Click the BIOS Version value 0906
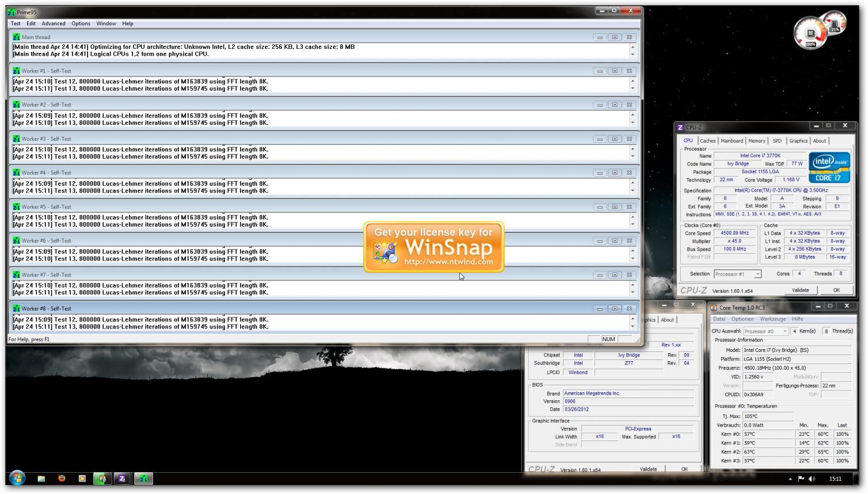The image size is (868, 494). pyautogui.click(x=628, y=401)
